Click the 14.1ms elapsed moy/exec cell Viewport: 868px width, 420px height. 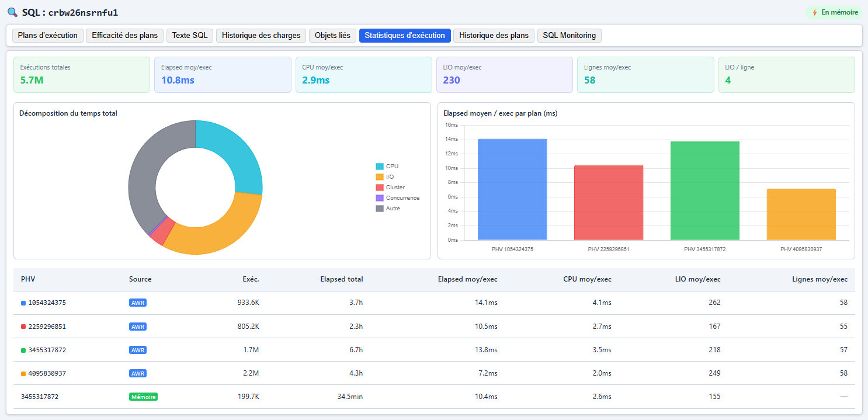pos(485,303)
